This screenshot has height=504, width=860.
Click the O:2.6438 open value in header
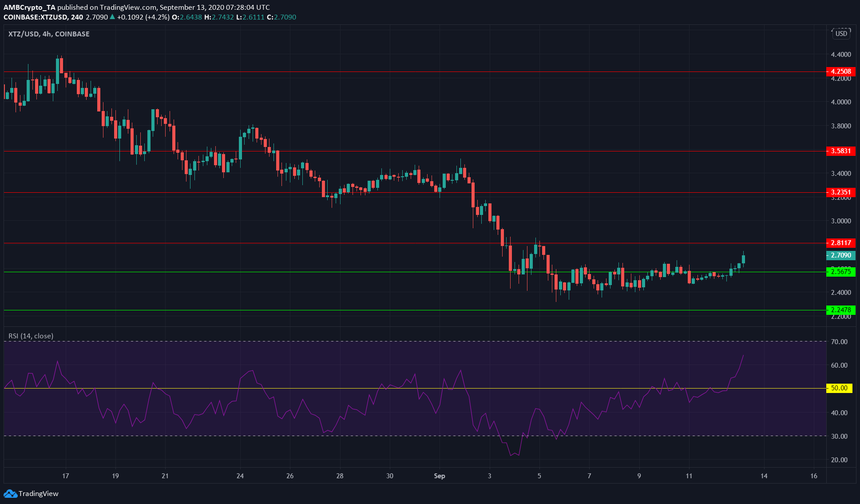coord(187,17)
